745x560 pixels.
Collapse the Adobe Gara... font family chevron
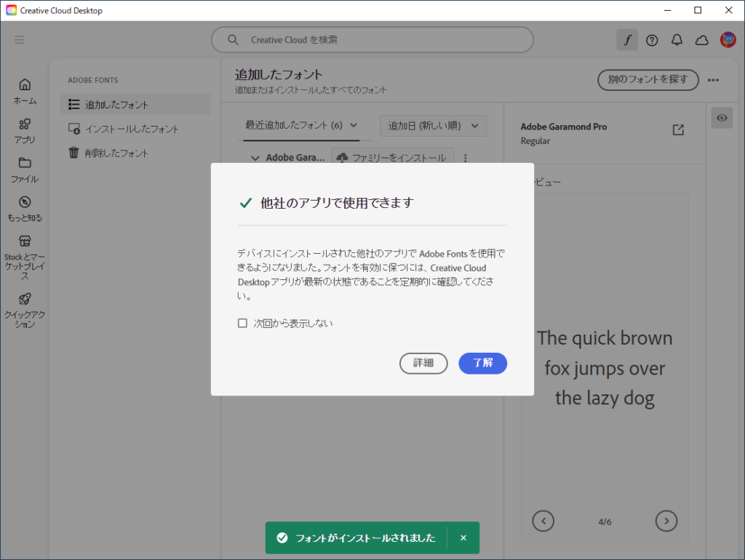(255, 158)
